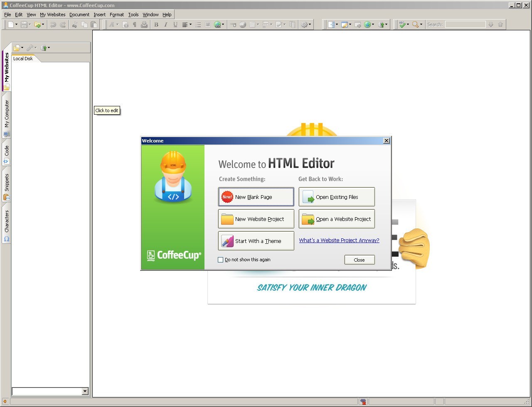Image resolution: width=532 pixels, height=407 pixels.
Task: Click the globe browser preview icon
Action: [x=367, y=25]
